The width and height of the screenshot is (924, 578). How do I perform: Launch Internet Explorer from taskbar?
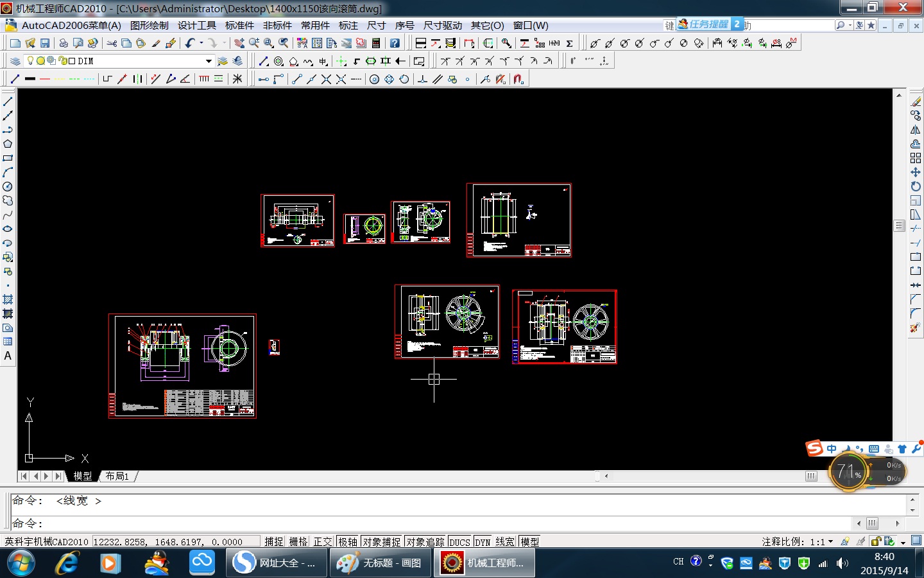click(x=67, y=563)
